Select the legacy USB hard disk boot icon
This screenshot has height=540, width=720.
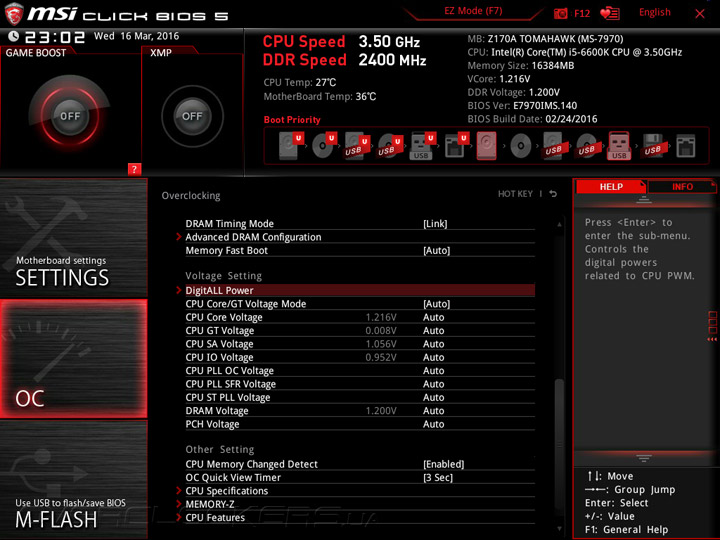[553, 145]
